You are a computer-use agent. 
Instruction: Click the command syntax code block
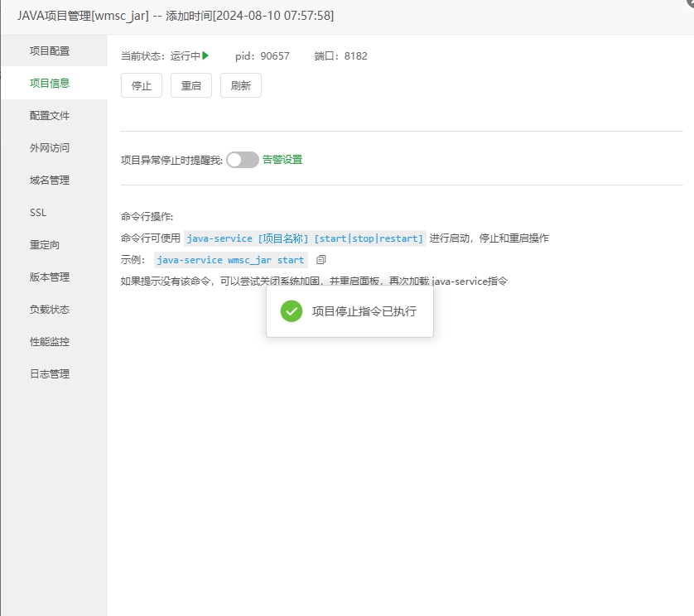point(305,238)
